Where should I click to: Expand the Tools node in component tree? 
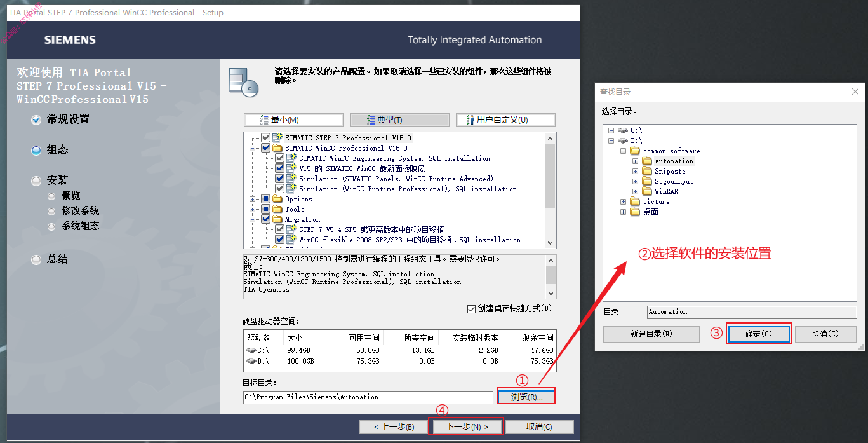pyautogui.click(x=253, y=209)
